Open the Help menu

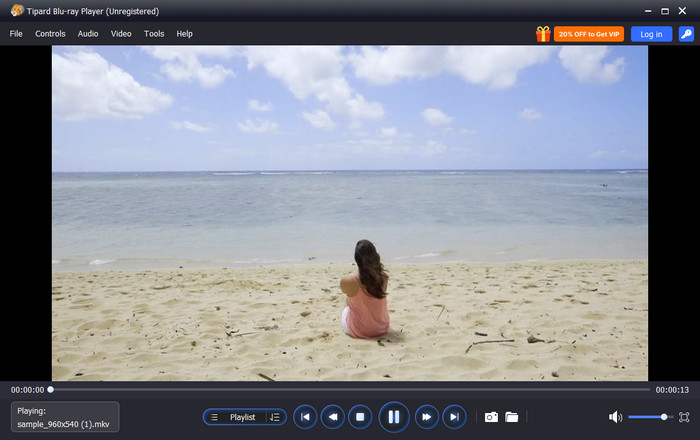pyautogui.click(x=184, y=34)
